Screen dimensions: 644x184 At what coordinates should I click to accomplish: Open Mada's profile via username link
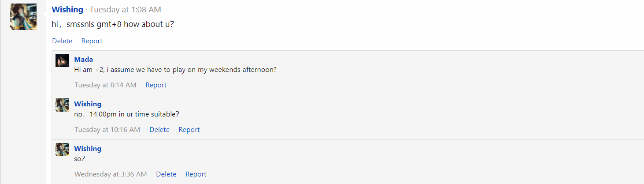point(83,59)
